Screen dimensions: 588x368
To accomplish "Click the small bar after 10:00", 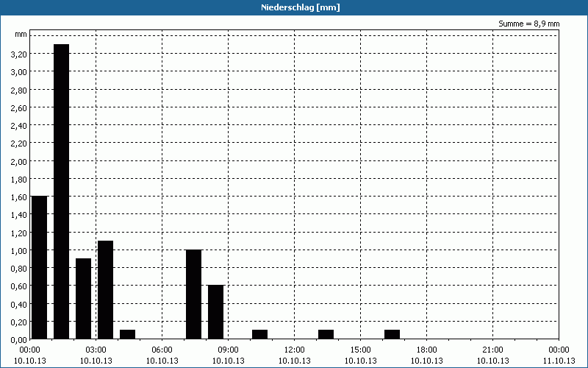I will tap(260, 334).
